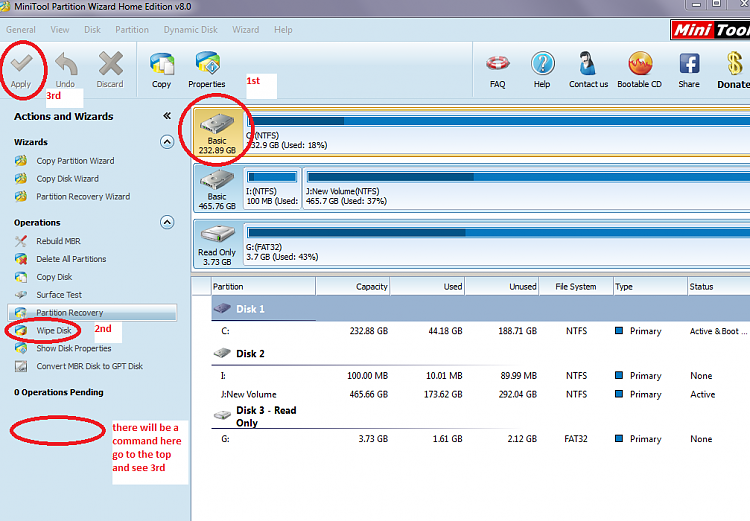
Task: Click the MiniTool logo banner
Action: tap(710, 30)
